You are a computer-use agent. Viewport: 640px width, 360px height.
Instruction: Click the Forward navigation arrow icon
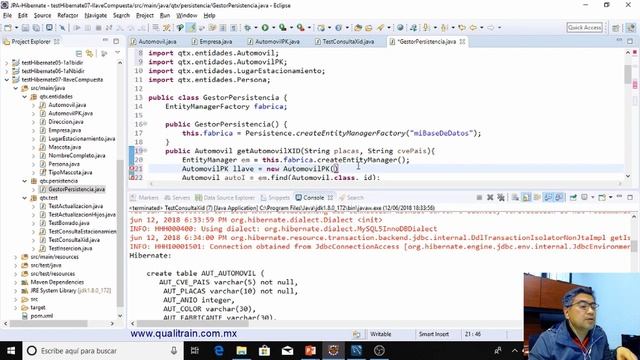coord(491,28)
